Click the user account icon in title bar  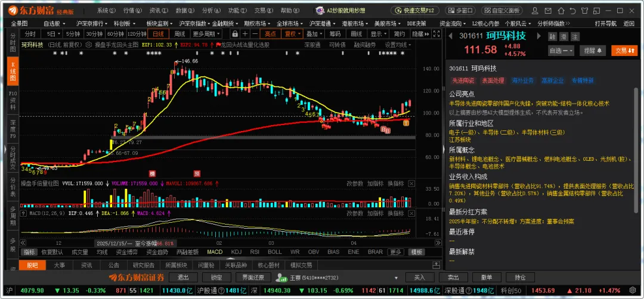[x=534, y=10]
